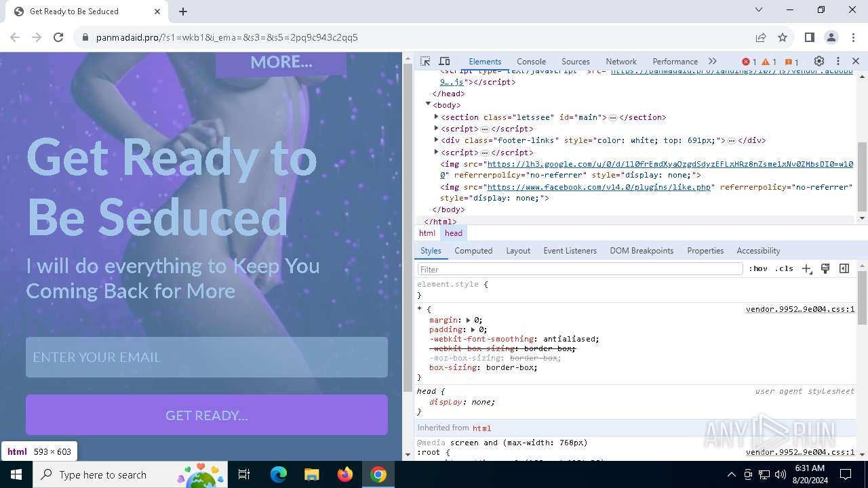Viewport: 868px width, 488px height.
Task: Click the rendering emulations brush icon
Action: point(825,269)
